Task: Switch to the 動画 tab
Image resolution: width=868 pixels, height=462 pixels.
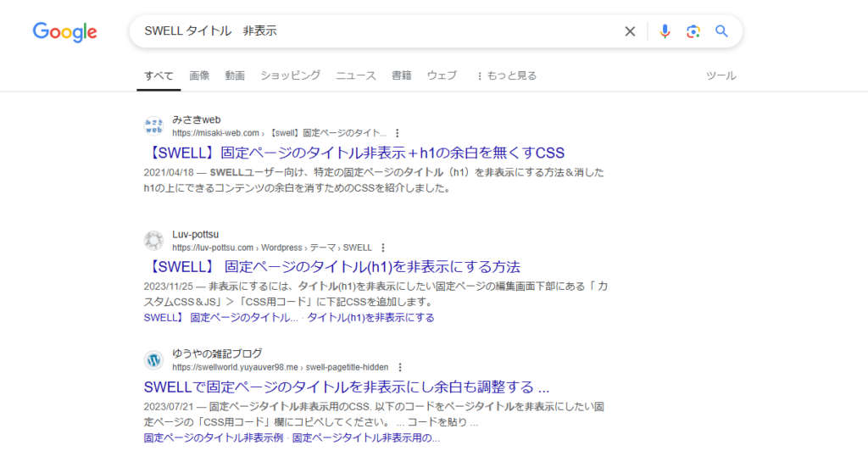Action: [x=235, y=75]
